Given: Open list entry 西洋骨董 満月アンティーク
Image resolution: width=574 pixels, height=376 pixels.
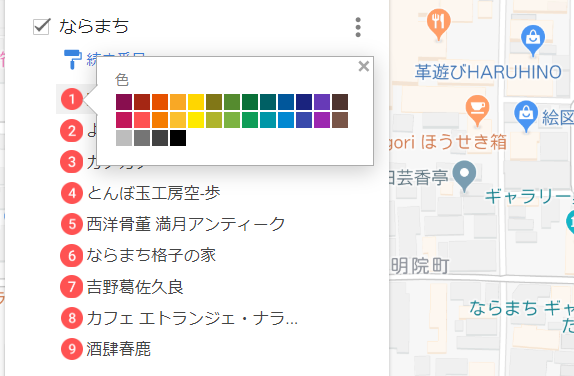Looking at the screenshot, I should pos(186,224).
